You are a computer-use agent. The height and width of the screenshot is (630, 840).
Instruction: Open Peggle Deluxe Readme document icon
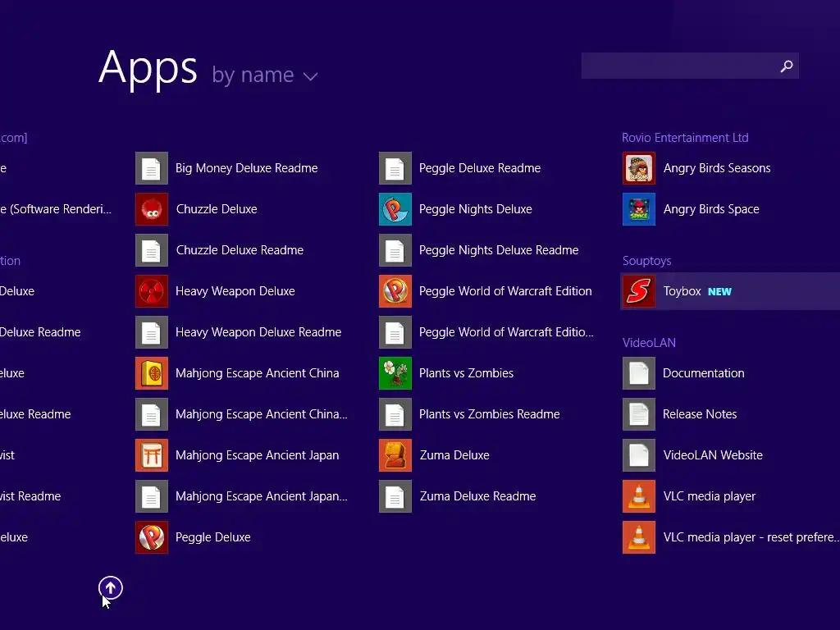click(395, 167)
